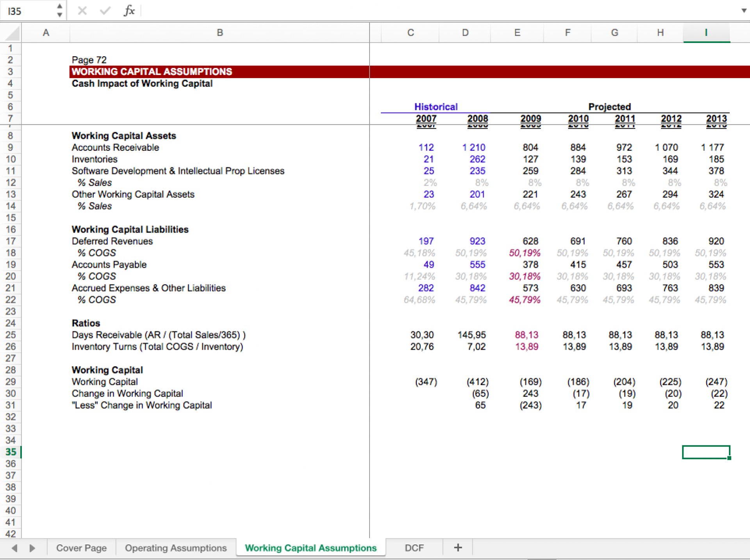
Task: Select the Working Capital Assumptions sheet tab
Action: [311, 548]
